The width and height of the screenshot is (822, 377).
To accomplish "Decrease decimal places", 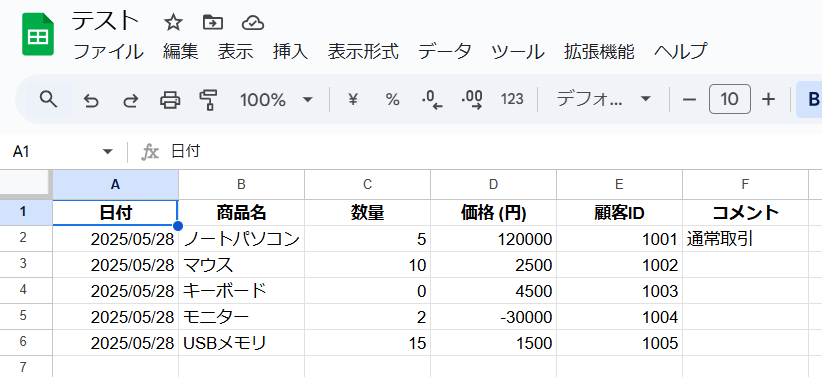I will pos(432,99).
